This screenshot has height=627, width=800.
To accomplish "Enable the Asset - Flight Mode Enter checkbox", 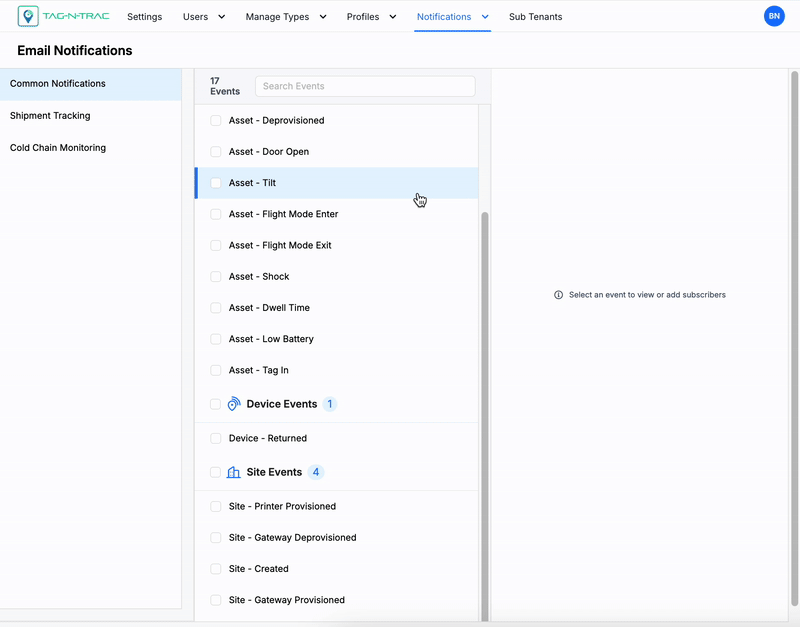I will [x=216, y=214].
